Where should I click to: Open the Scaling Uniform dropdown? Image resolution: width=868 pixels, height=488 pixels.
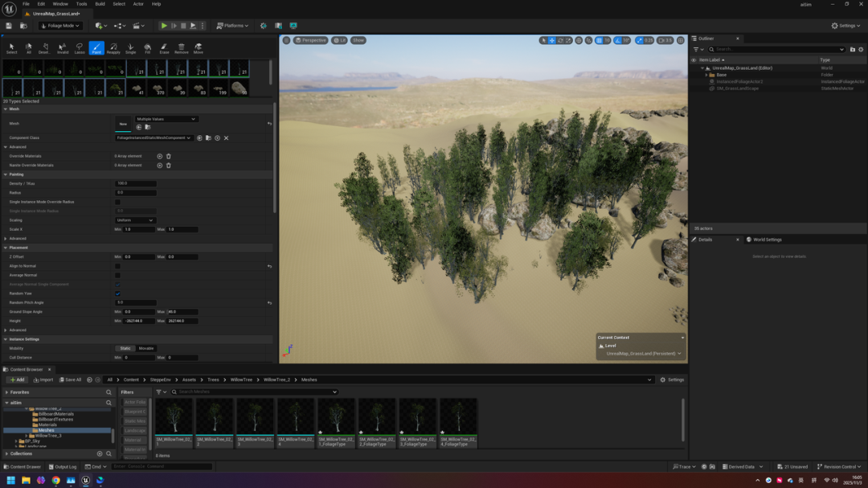(x=135, y=220)
